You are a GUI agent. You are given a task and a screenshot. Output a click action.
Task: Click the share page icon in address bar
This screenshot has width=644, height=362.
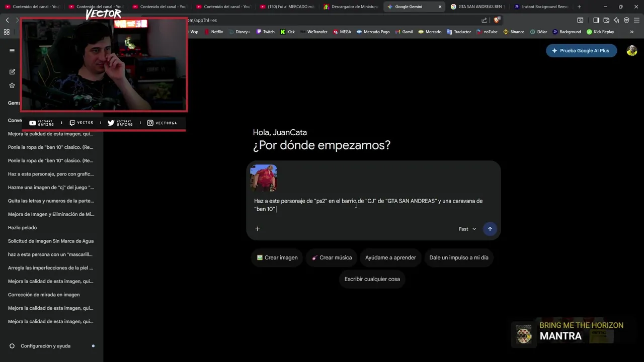(x=484, y=20)
